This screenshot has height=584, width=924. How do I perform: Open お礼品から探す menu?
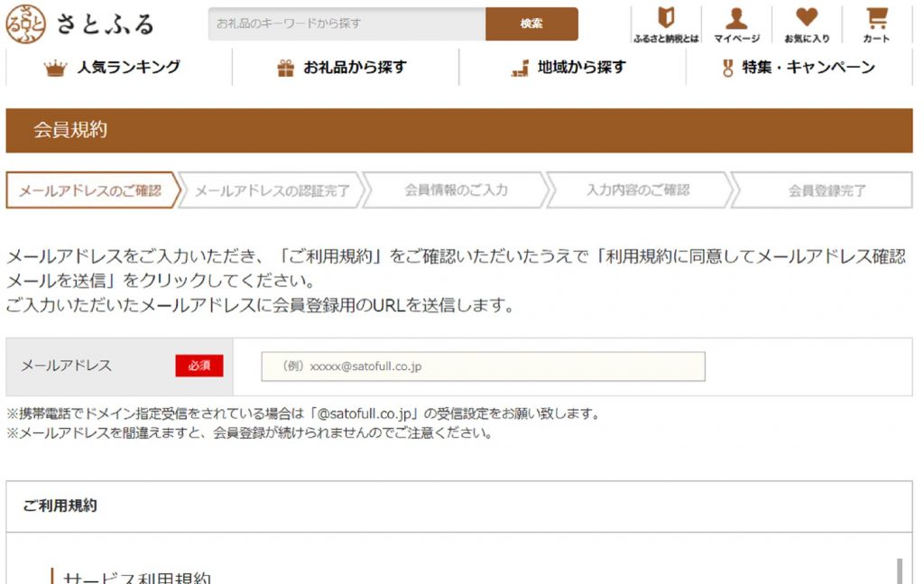coord(355,68)
